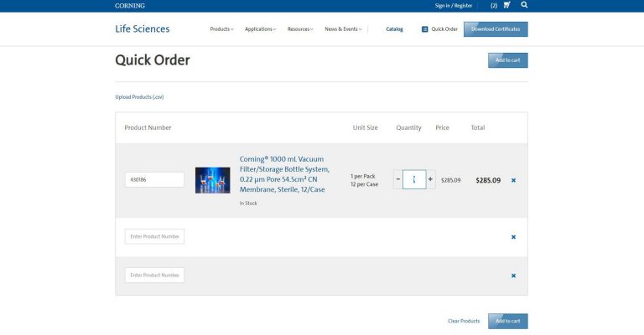Click the product number field containing 430186
This screenshot has width=644, height=335.
coord(154,179)
